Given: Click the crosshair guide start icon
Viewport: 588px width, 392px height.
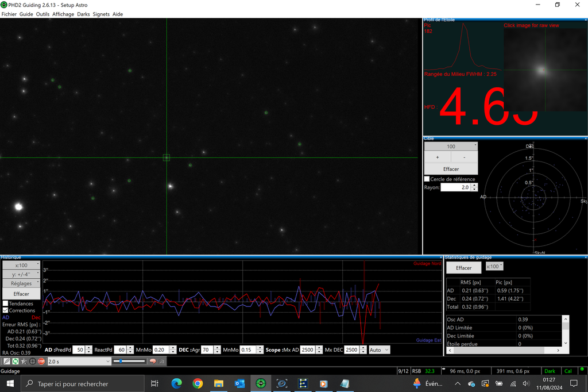Looking at the screenshot, I should click(x=33, y=361).
